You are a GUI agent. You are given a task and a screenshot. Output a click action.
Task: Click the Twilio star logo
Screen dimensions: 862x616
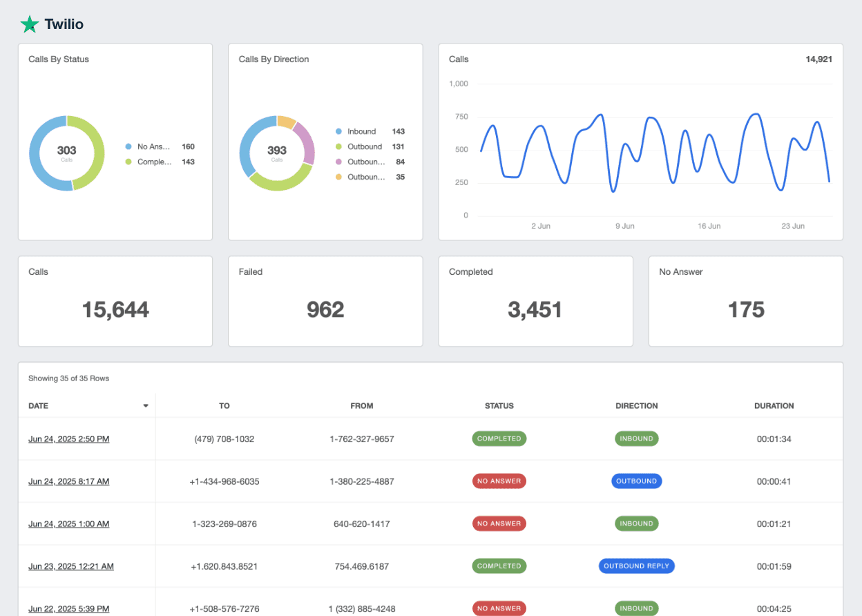point(29,24)
